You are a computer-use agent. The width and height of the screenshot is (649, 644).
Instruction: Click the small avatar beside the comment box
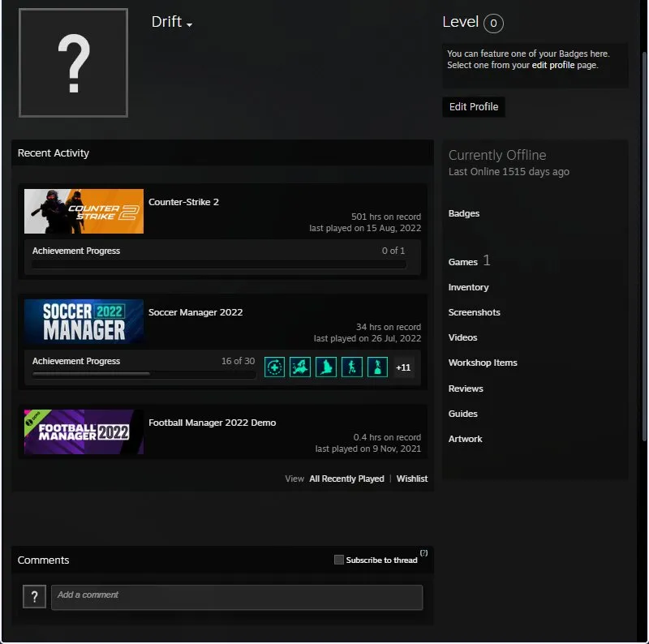point(34,597)
